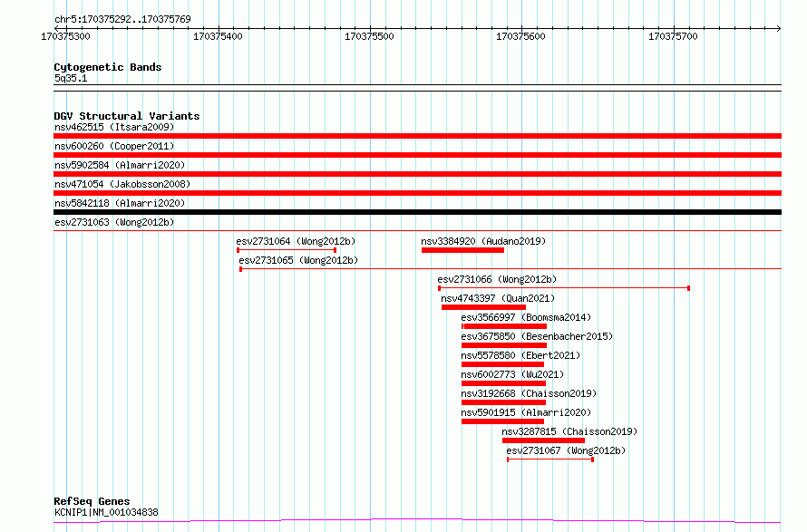
Task: Click esv2731067 (Wong2012b) variant label
Action: coord(566,450)
